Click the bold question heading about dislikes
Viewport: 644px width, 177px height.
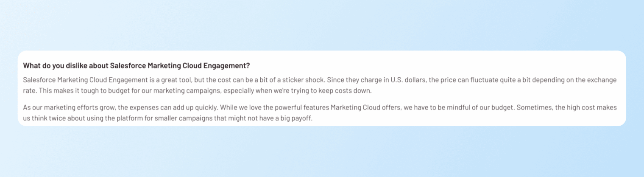point(136,66)
